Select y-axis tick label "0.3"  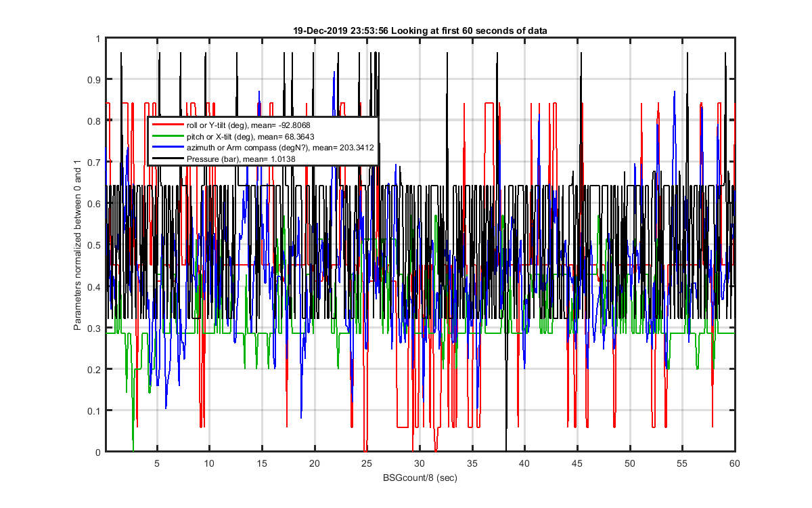tap(94, 329)
